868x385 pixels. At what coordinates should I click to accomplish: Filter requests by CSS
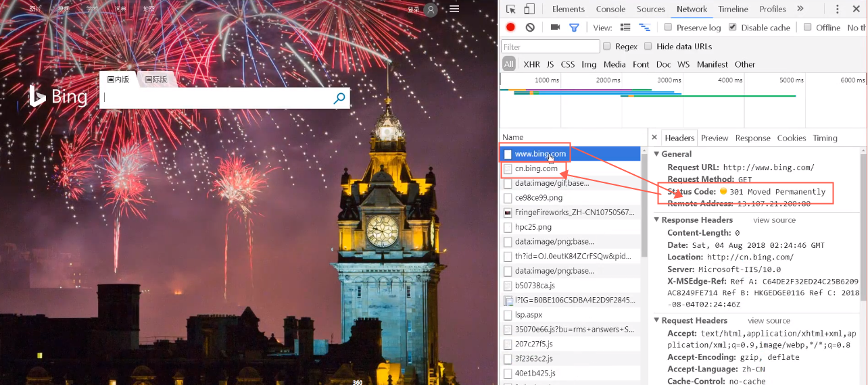(568, 64)
